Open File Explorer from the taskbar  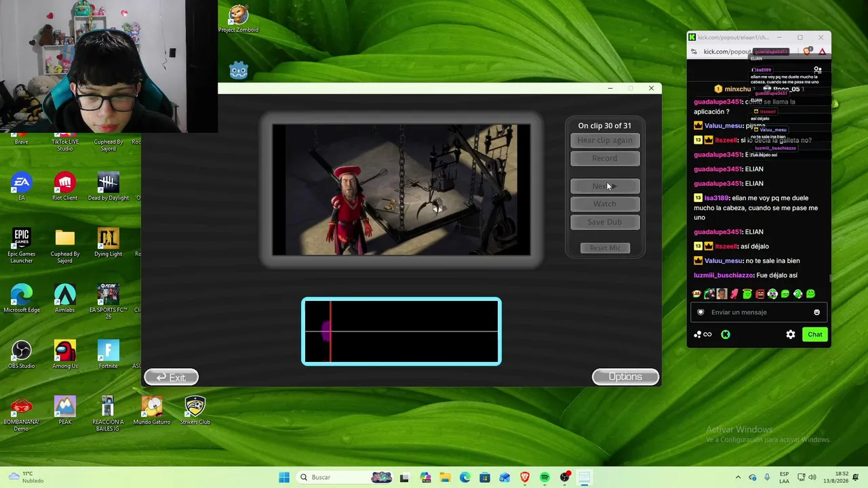pos(445,478)
